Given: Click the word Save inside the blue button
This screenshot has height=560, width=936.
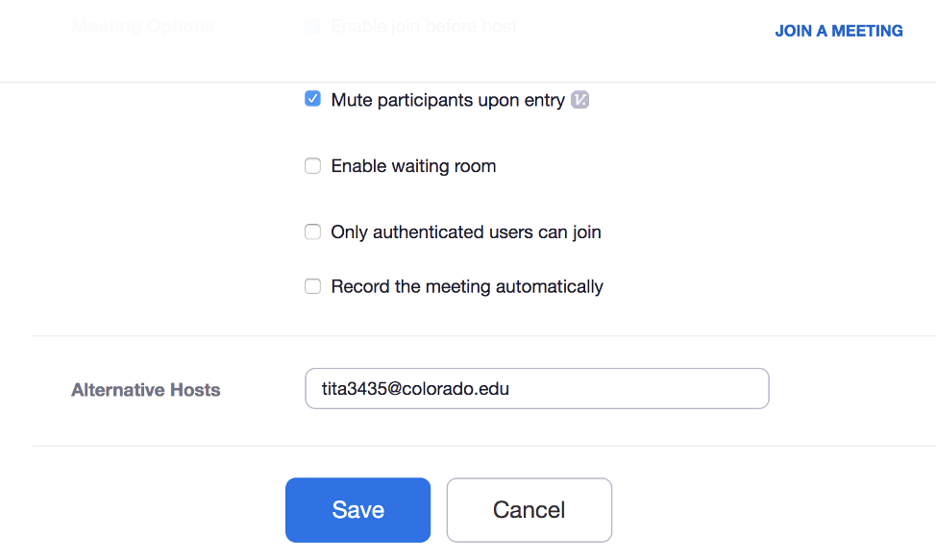Looking at the screenshot, I should [358, 510].
